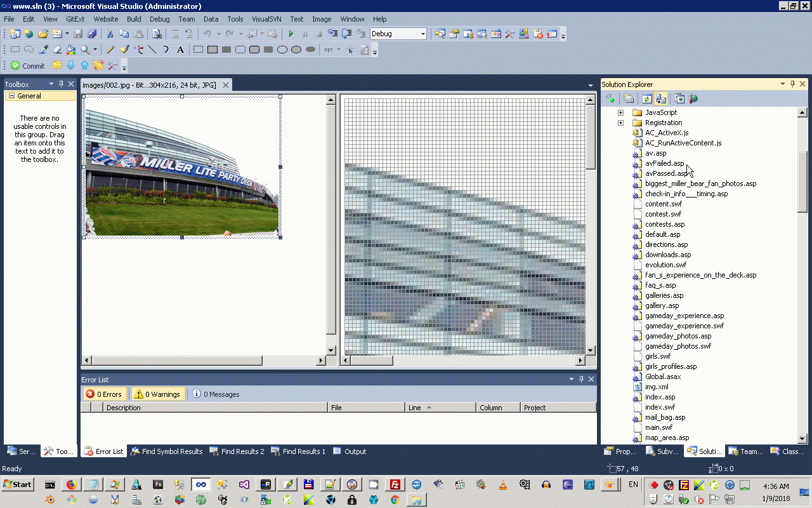This screenshot has height=508, width=812.
Task: Select Global.asax in Solution Explorer
Action: coord(663,377)
